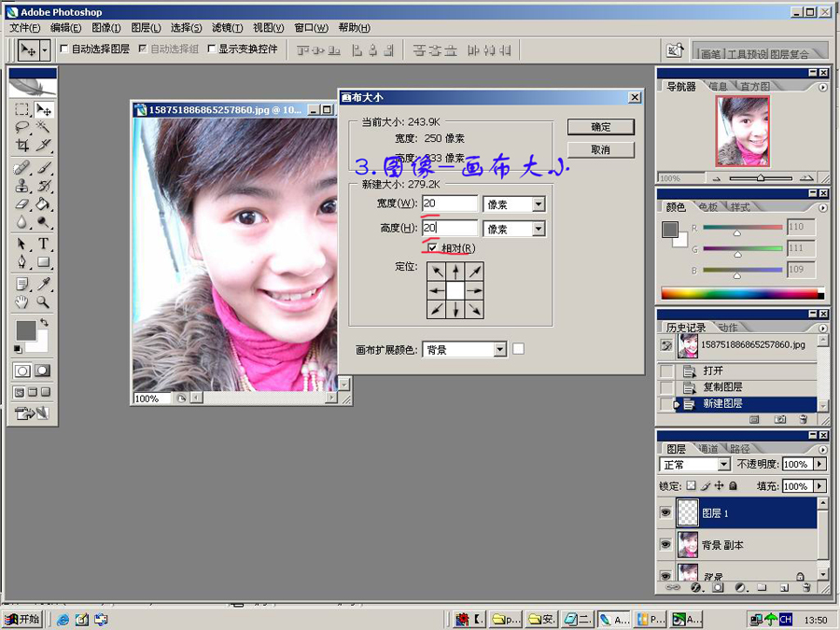
Task: Click the 确定 button to confirm canvas size
Action: coord(600,126)
